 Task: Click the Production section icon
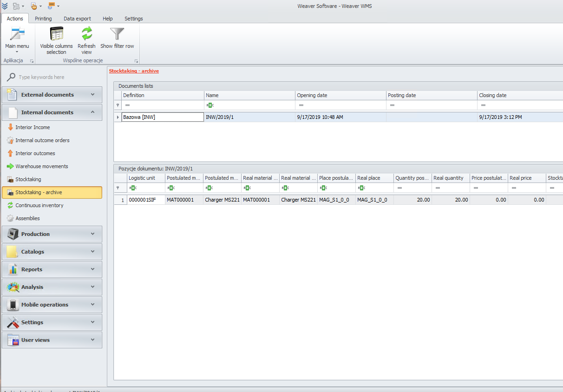tap(13, 234)
